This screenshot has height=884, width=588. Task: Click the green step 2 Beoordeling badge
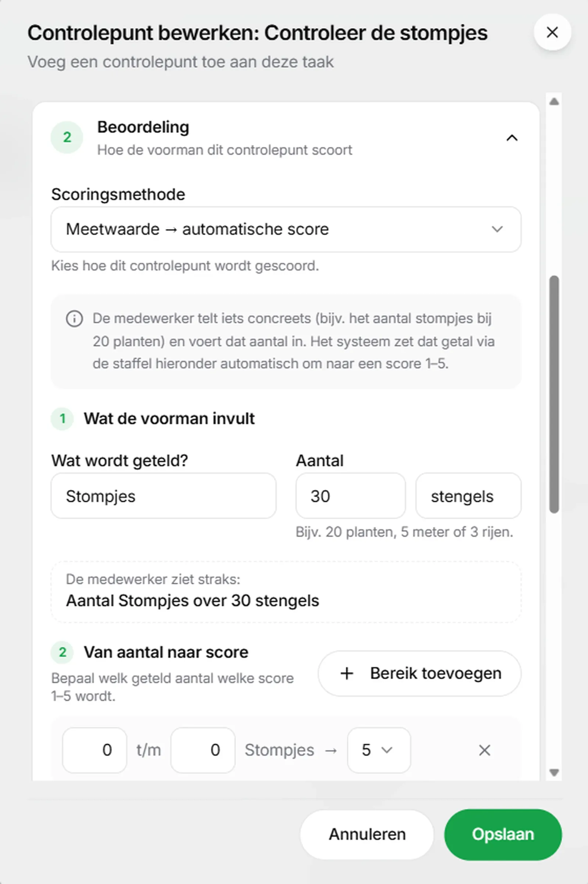point(67,137)
